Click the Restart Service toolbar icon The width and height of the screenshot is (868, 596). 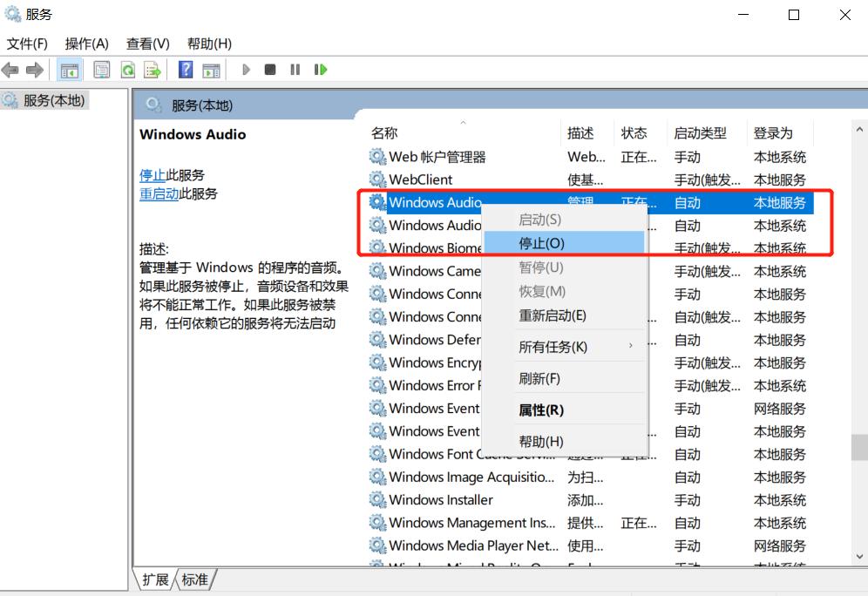click(x=321, y=70)
